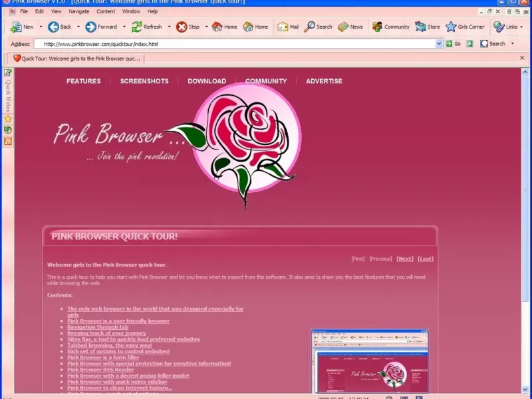Open the Navigate menu
The image size is (532, 399).
(x=78, y=11)
